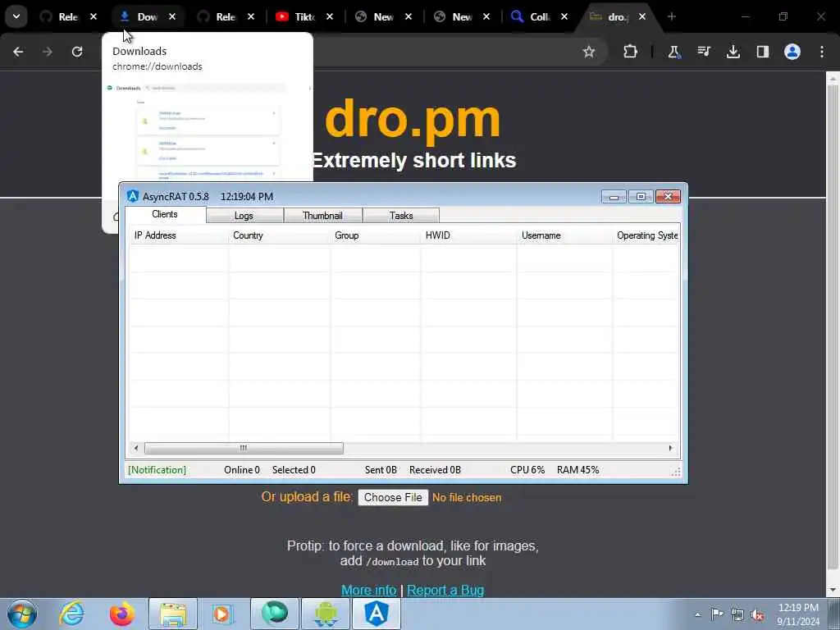Open volume muted speaker tray icon
This screenshot has width=840, height=630.
pos(757,614)
